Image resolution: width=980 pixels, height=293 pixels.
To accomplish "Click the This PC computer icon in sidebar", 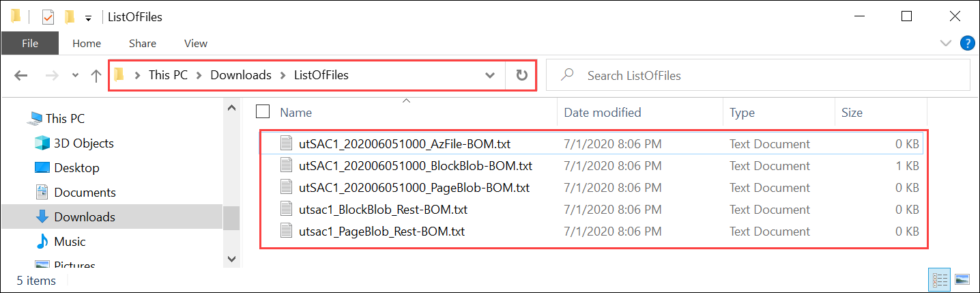I will (35, 120).
